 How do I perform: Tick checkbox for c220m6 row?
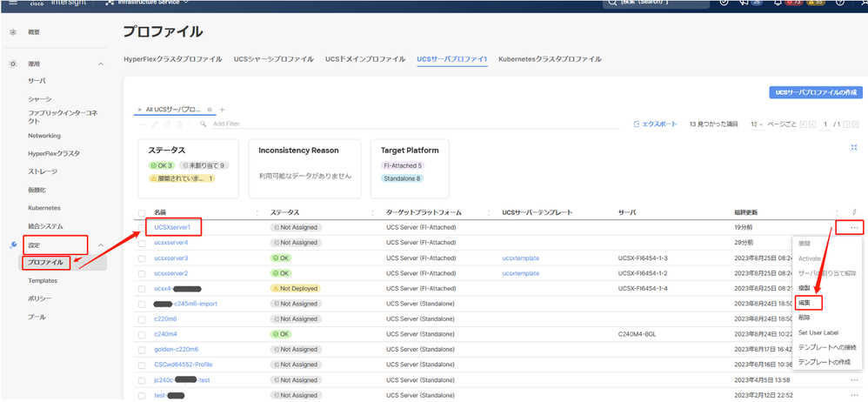(142, 319)
